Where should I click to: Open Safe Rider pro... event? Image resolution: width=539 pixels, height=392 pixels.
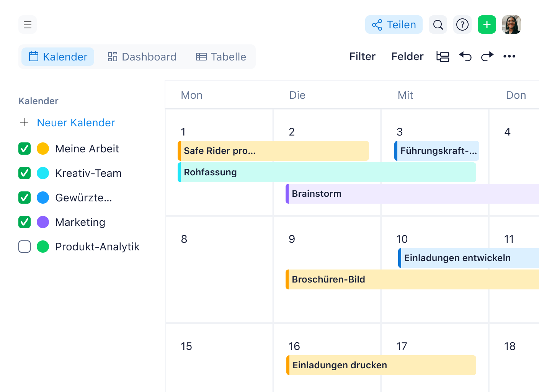click(x=273, y=151)
